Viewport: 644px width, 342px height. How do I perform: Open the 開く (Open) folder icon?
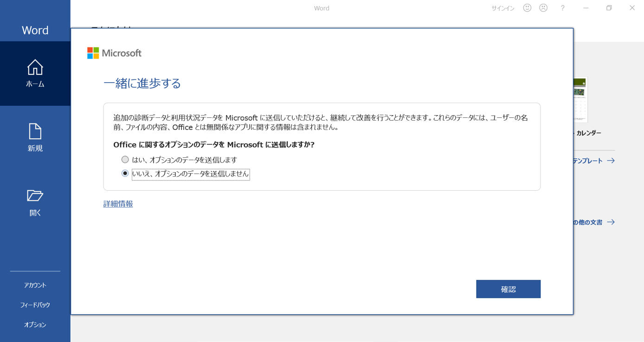[x=35, y=195]
